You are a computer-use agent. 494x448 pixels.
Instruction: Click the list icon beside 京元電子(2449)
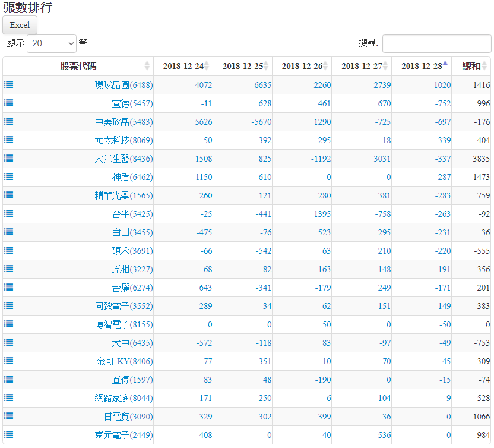[9, 434]
